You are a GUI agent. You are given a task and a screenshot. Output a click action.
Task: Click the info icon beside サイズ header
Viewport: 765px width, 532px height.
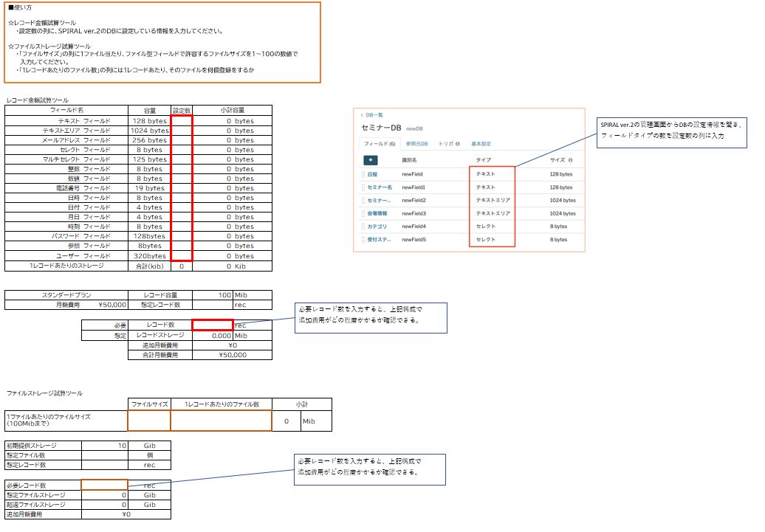click(571, 160)
